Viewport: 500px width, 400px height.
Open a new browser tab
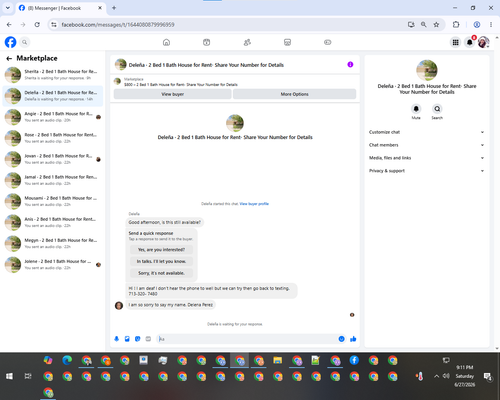[x=114, y=8]
